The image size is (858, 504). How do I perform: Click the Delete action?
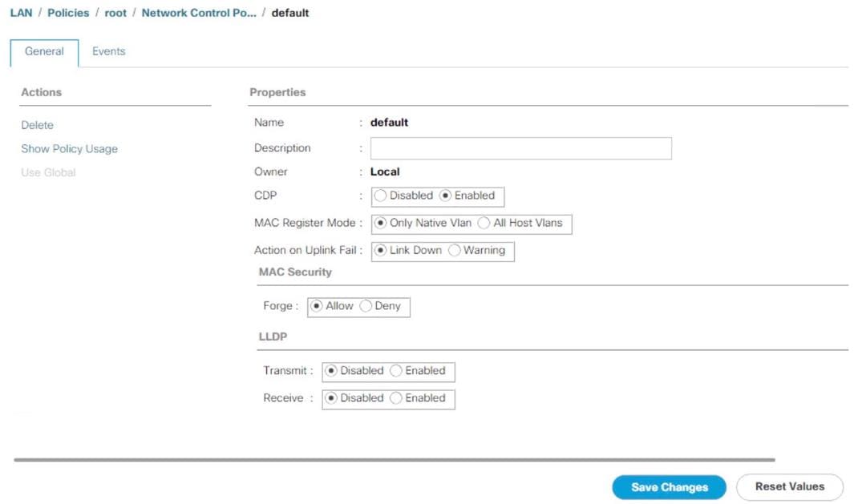(37, 125)
